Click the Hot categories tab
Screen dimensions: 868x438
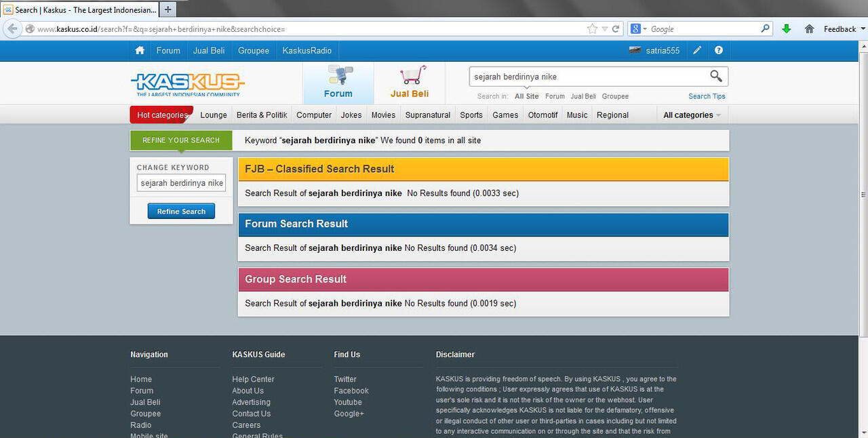click(161, 115)
